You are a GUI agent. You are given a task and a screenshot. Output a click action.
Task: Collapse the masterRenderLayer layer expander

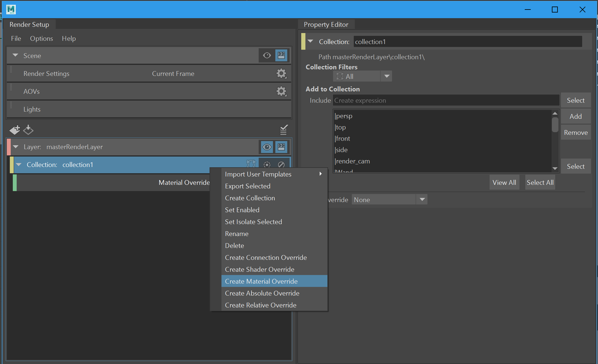click(16, 147)
